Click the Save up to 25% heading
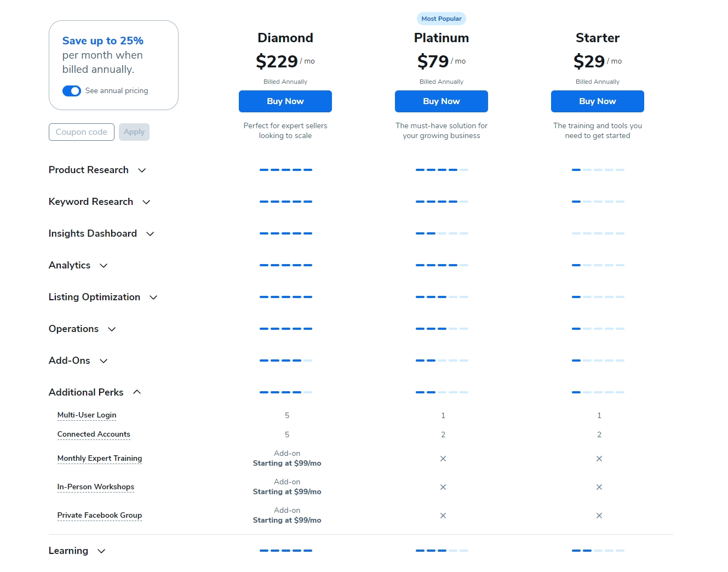The width and height of the screenshot is (728, 572). click(103, 41)
